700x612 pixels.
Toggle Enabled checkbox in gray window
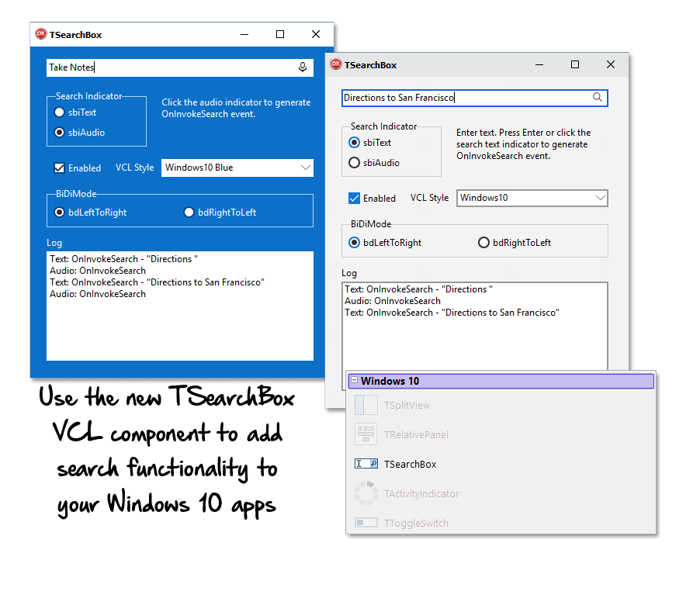(x=354, y=198)
